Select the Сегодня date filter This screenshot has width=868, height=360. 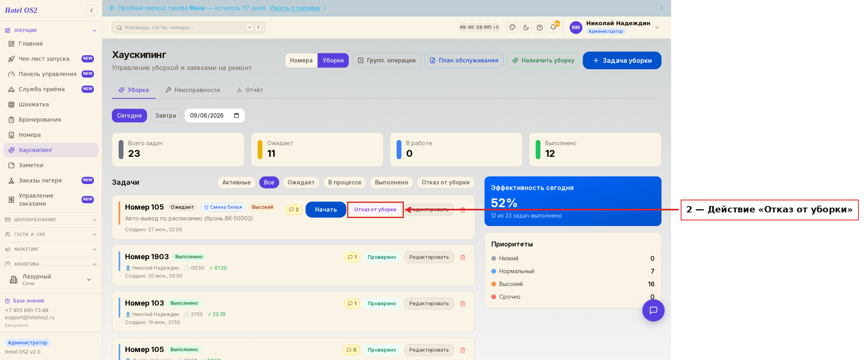[x=129, y=116]
